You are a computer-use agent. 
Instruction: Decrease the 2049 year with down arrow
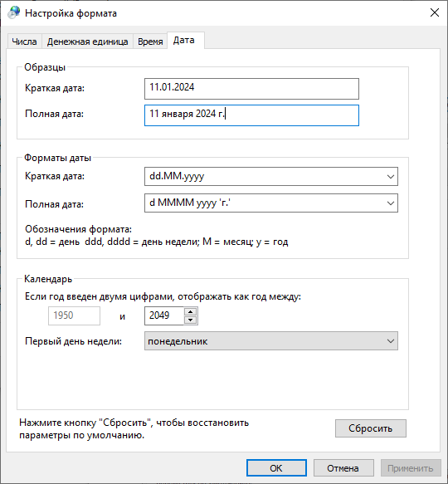tap(191, 320)
